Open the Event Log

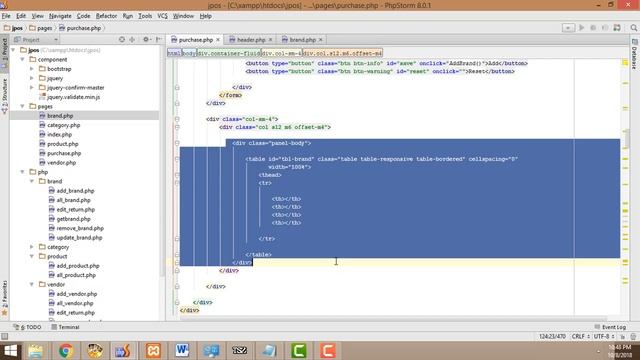(x=610, y=327)
